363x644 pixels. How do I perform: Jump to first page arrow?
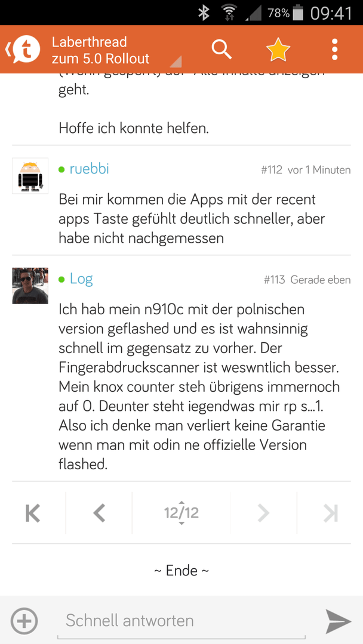(32, 513)
